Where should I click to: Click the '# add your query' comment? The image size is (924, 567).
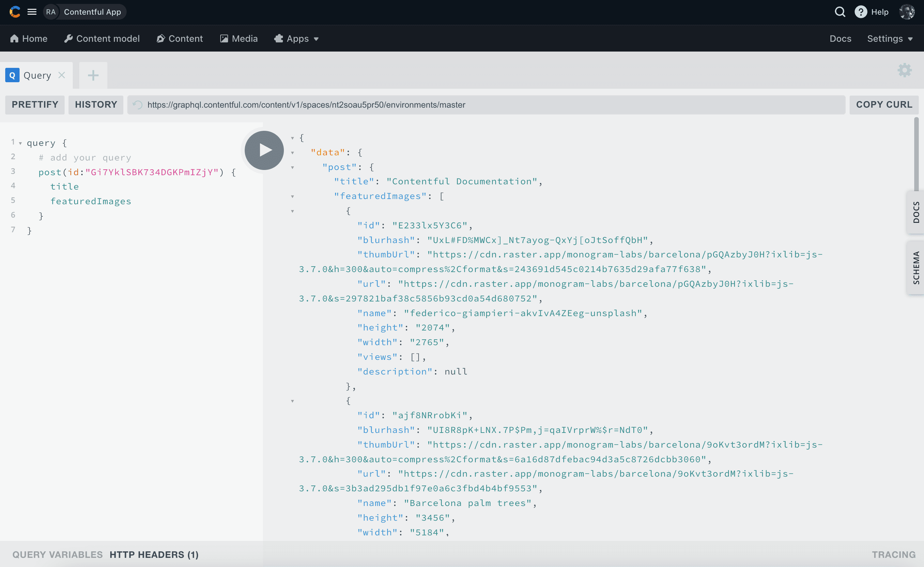[85, 158]
